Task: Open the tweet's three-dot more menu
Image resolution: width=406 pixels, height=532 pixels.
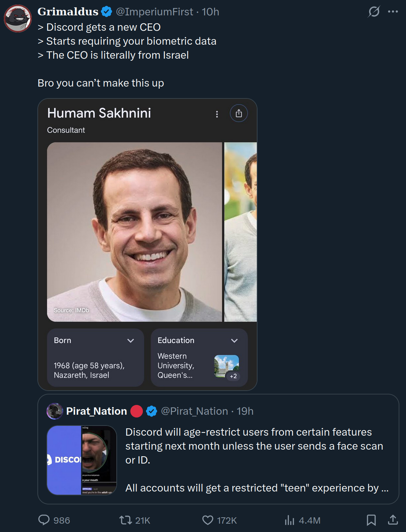Action: [393, 12]
